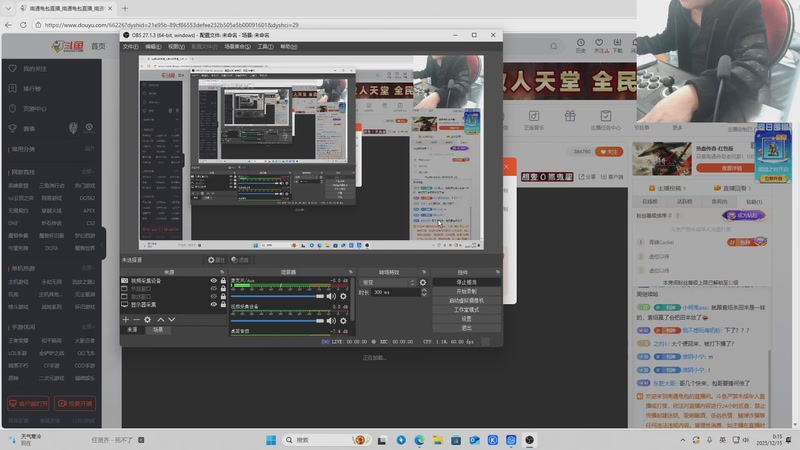Adjust the 视频采集设备 volume slider
This screenshot has height=450, width=800.
pyautogui.click(x=278, y=321)
